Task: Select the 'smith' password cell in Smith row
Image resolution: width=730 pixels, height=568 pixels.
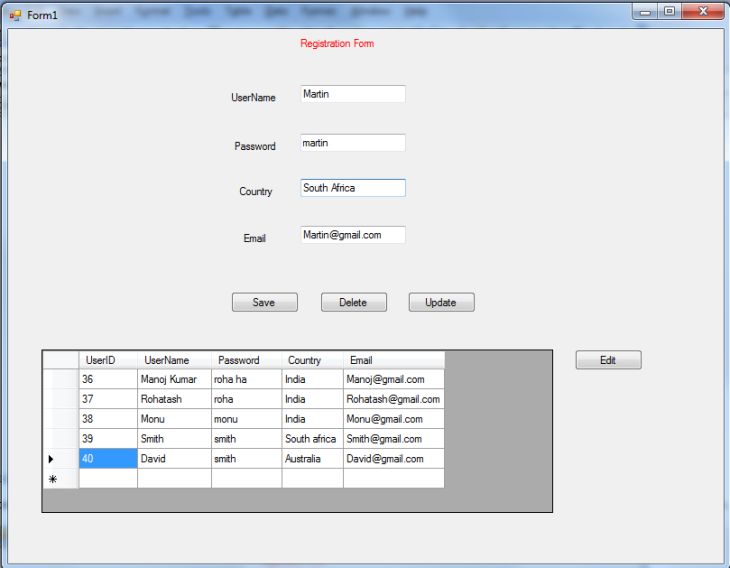Action: (x=246, y=439)
